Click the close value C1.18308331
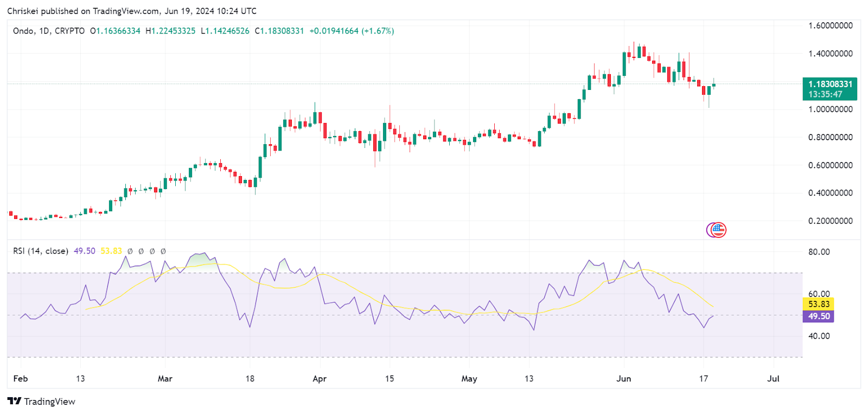Screen dimensions: 868x414 pos(279,31)
